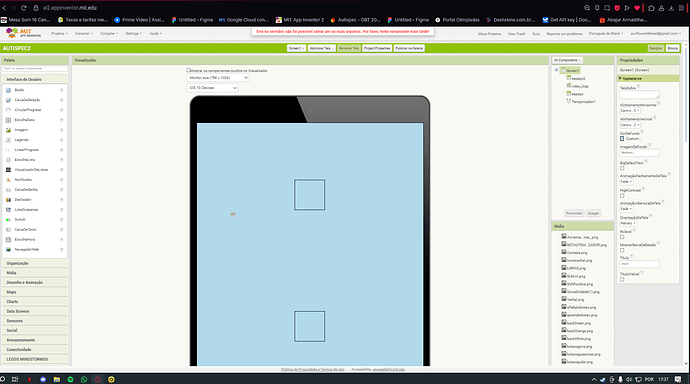Viewport: 690px width, 384px height.
Task: Open the iOS 13 Devices dropdown
Action: (x=213, y=88)
